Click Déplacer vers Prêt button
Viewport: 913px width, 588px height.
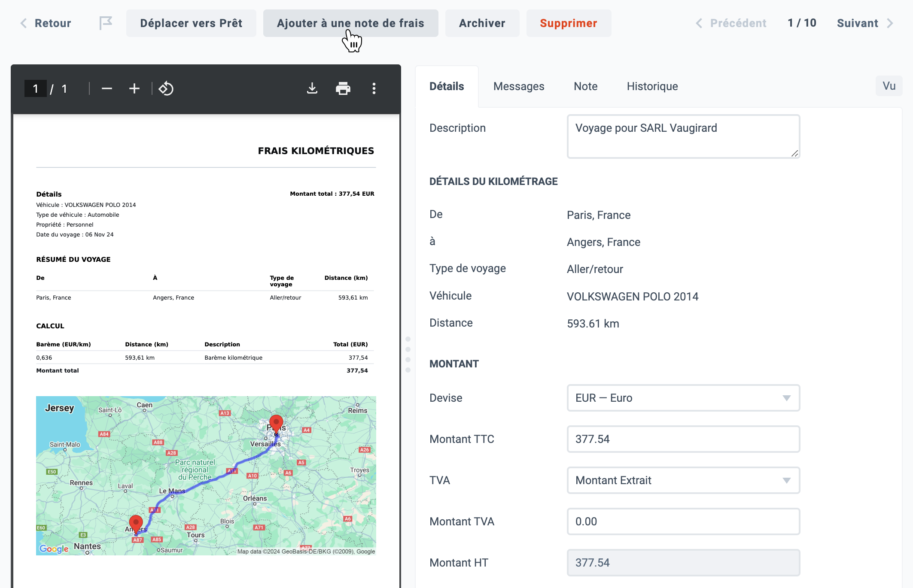pyautogui.click(x=191, y=23)
